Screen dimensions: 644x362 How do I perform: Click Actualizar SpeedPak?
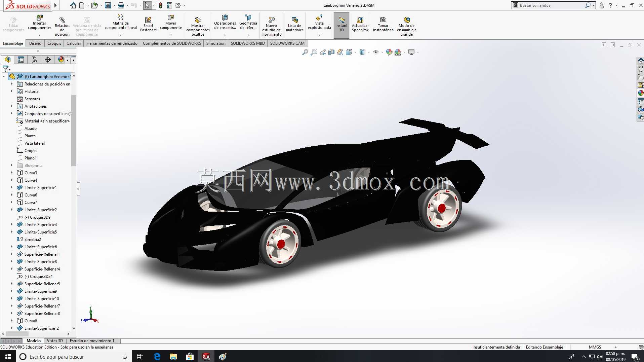tap(360, 25)
